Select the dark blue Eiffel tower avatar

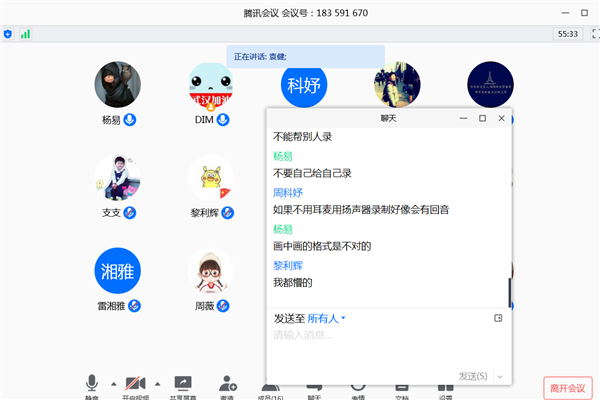490,85
